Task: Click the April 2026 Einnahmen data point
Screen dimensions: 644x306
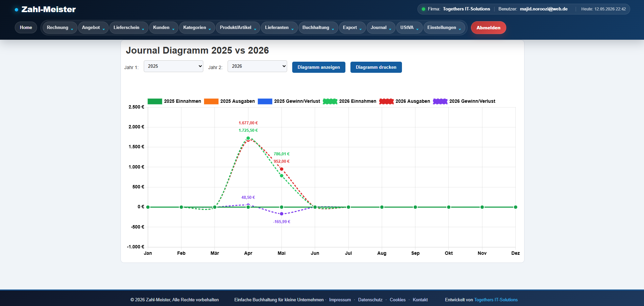Action: point(248,138)
